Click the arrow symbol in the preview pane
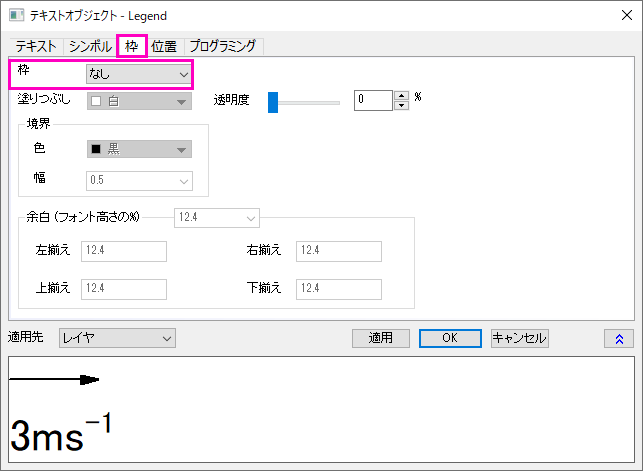This screenshot has width=643, height=471. click(x=54, y=380)
